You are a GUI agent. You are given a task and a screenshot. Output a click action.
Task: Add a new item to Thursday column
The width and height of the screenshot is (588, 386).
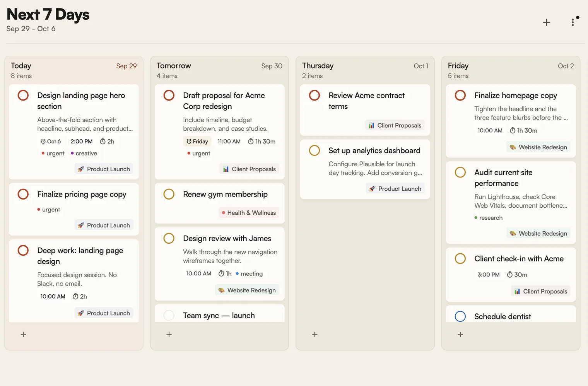coord(315,335)
